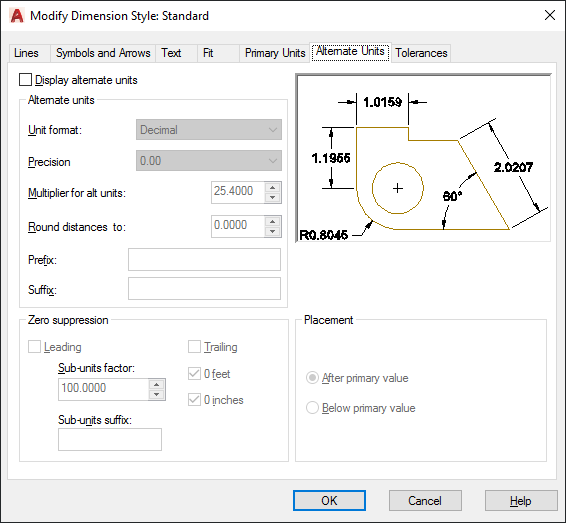The height and width of the screenshot is (523, 566).
Task: Increase Round distances value with up arrow
Action: [x=273, y=221]
